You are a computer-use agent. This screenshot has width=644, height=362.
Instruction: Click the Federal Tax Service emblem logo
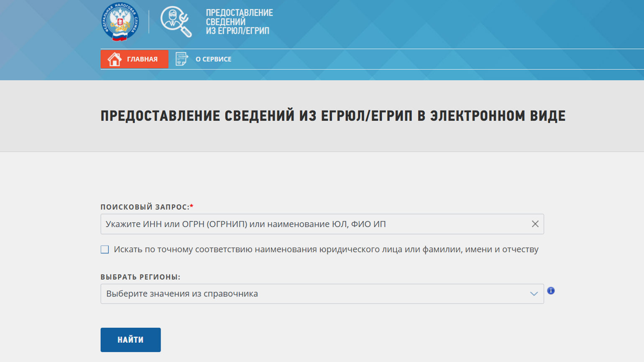[120, 22]
